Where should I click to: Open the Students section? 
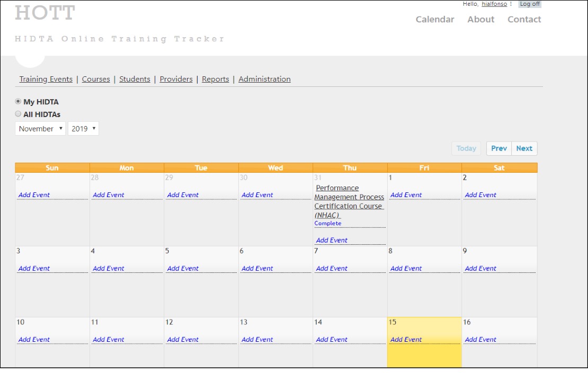pos(135,79)
